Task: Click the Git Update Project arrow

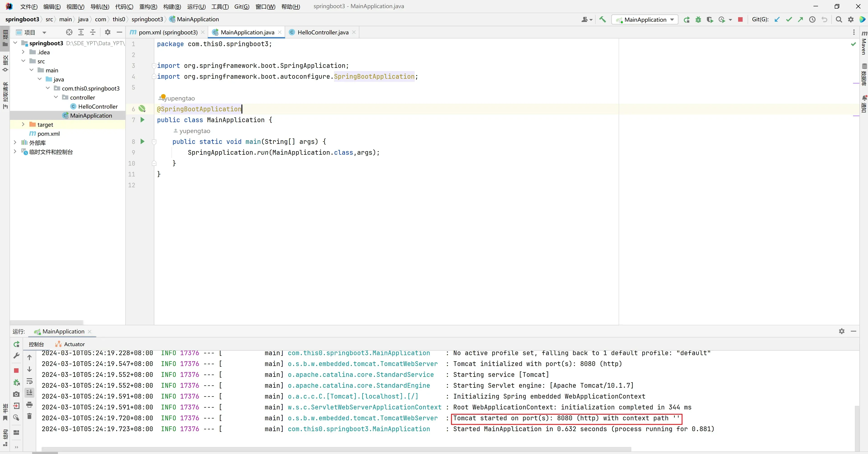Action: pos(777,19)
